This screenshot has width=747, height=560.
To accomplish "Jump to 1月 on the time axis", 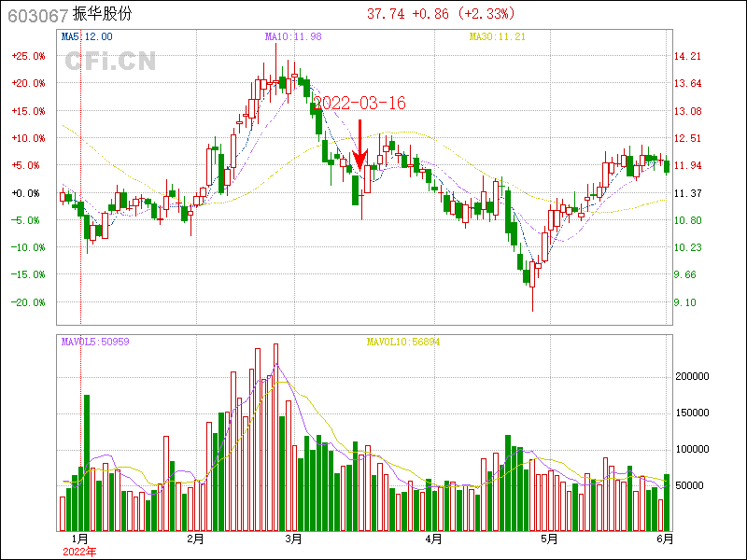I will [x=80, y=539].
